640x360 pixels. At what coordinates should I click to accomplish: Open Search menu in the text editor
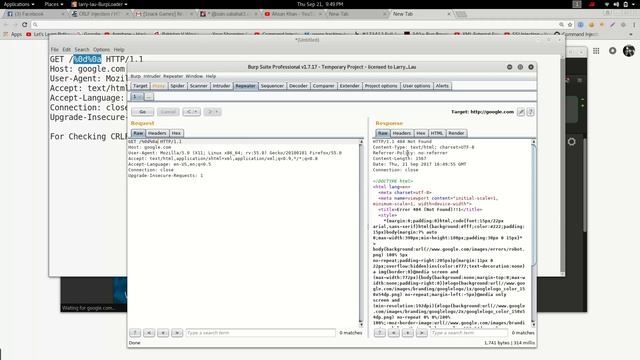point(82,49)
